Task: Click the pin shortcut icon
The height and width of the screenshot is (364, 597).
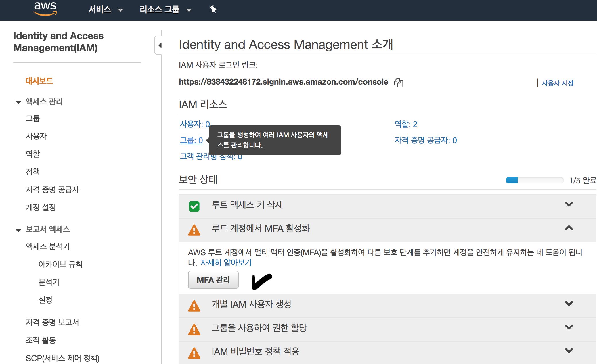Action: [213, 9]
